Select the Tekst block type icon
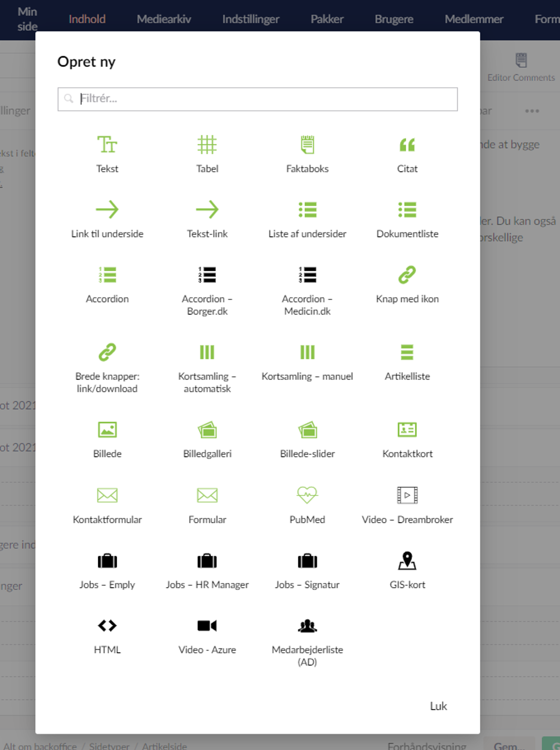The width and height of the screenshot is (560, 750). pos(107,145)
